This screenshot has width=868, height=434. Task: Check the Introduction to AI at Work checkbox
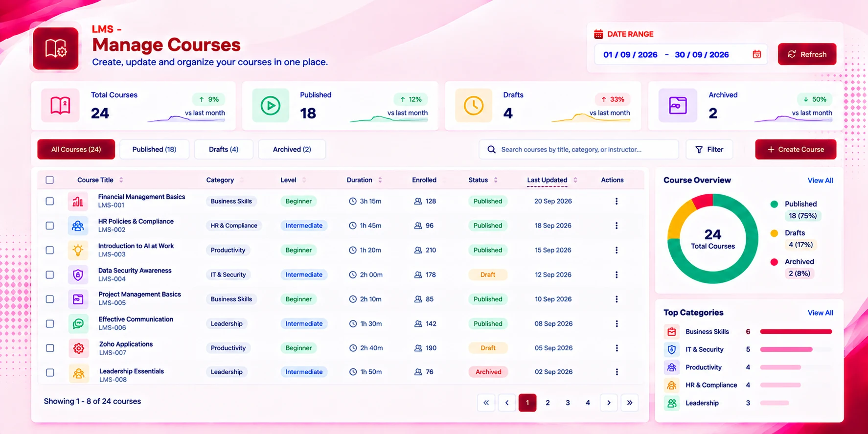[49, 250]
